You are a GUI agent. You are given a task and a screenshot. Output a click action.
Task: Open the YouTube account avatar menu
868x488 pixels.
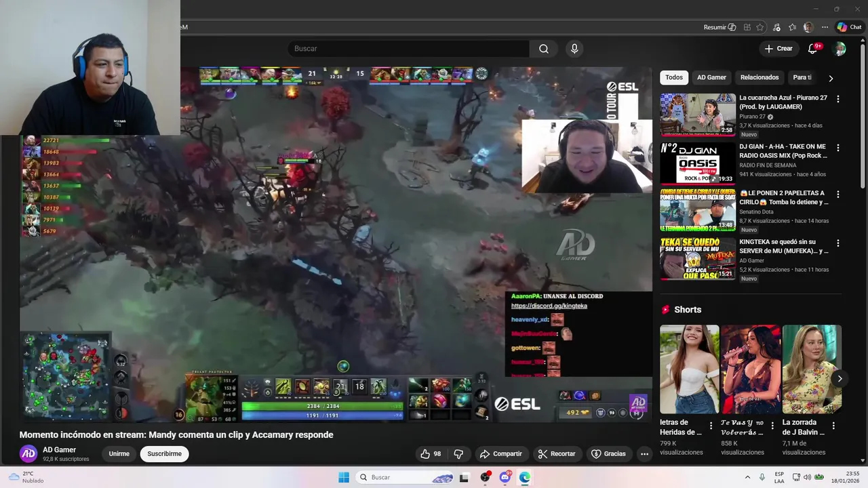pos(840,49)
